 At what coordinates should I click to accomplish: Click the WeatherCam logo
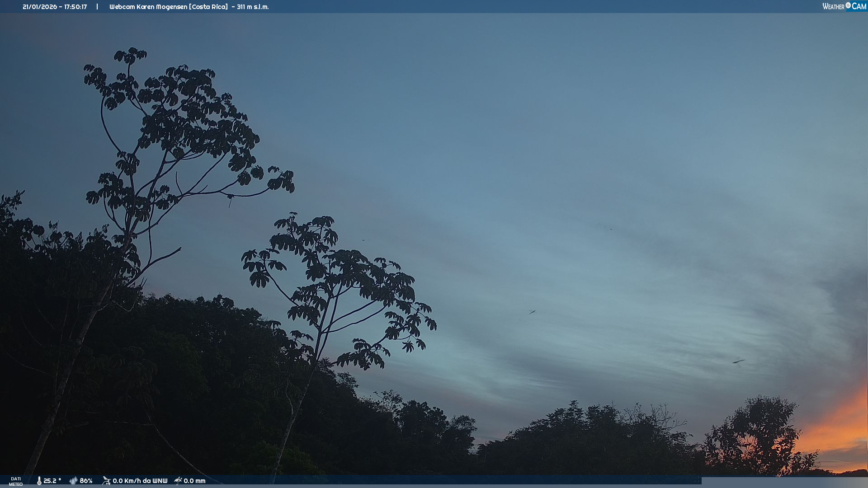tap(844, 6)
